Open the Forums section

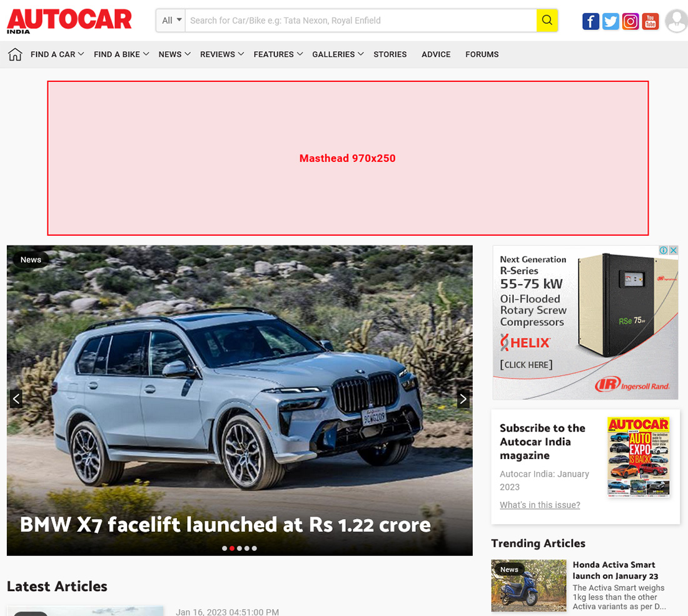pos(482,54)
